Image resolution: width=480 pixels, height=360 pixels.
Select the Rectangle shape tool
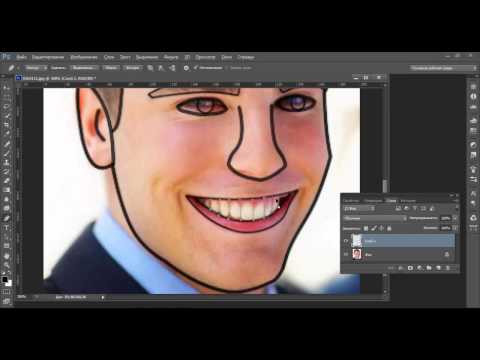point(6,246)
